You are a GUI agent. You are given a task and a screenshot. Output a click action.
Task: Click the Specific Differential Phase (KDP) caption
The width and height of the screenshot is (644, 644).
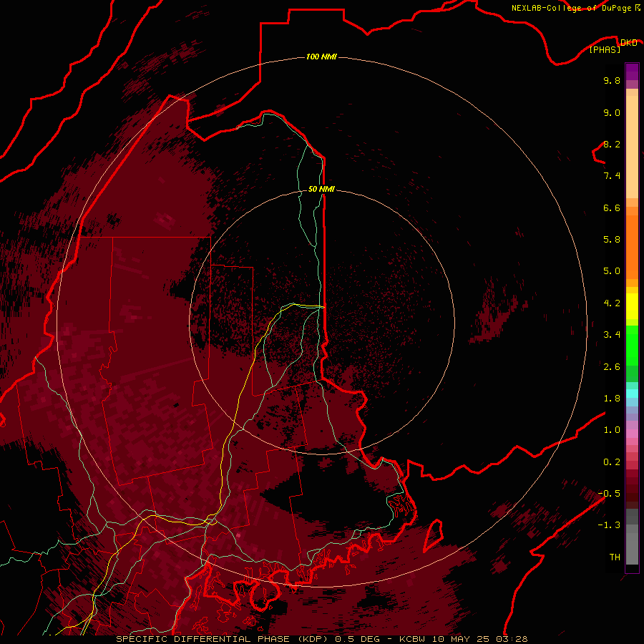[x=223, y=639]
